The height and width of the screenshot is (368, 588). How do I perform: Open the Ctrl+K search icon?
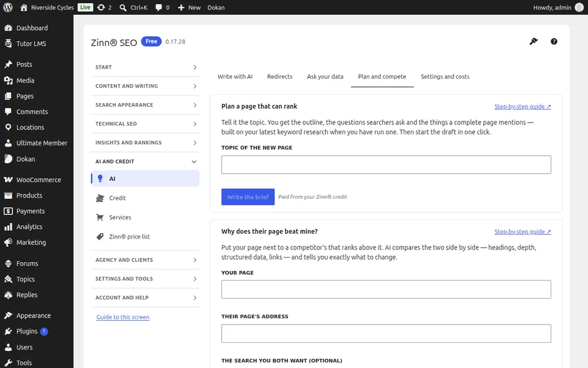[123, 7]
